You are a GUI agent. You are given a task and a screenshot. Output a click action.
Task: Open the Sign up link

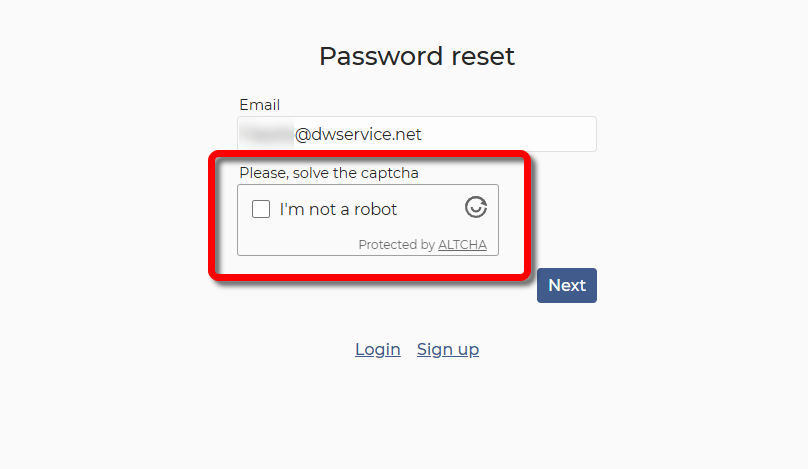pyautogui.click(x=447, y=349)
